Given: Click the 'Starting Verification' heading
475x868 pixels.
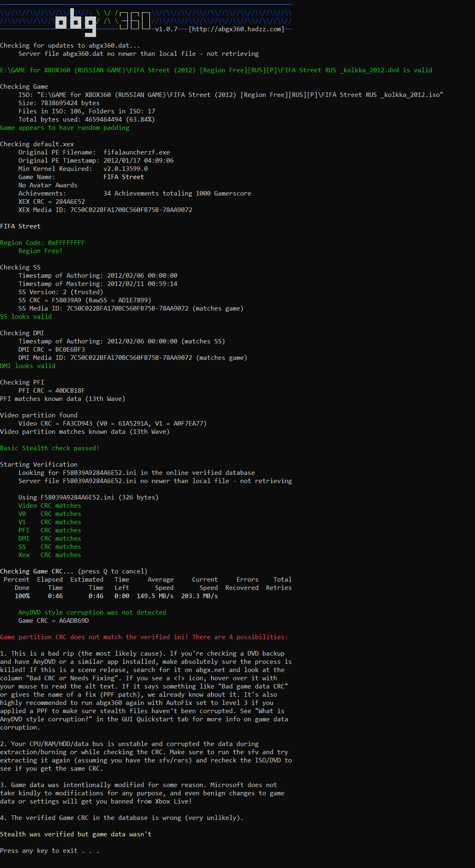Looking at the screenshot, I should [39, 465].
